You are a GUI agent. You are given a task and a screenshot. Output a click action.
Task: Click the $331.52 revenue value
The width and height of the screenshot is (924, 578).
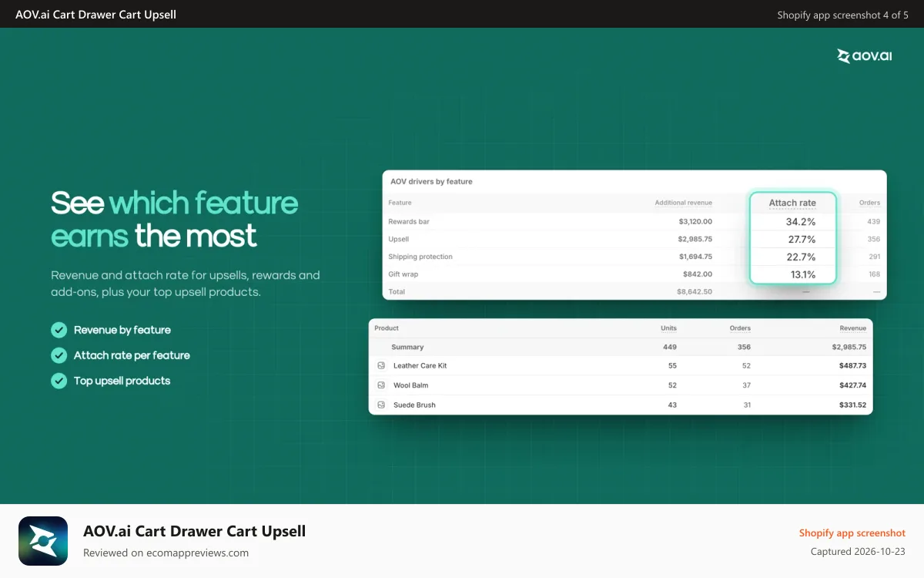click(x=852, y=405)
